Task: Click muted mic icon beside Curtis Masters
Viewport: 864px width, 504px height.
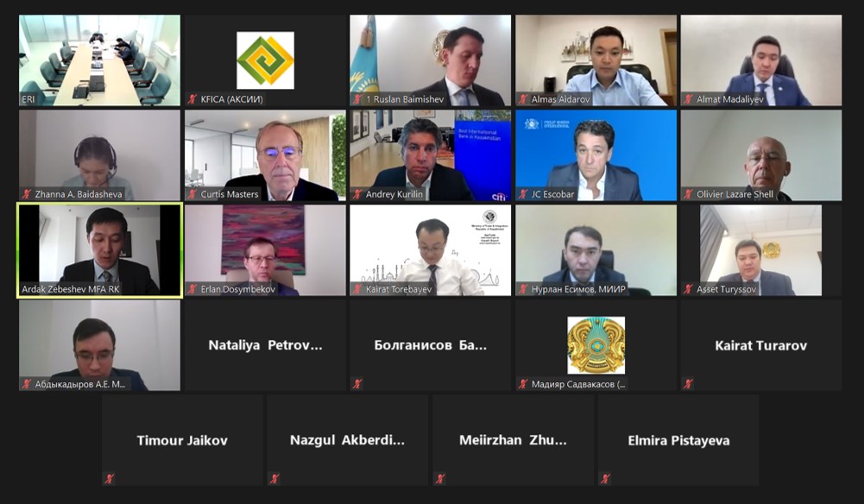Action: pos(192,194)
